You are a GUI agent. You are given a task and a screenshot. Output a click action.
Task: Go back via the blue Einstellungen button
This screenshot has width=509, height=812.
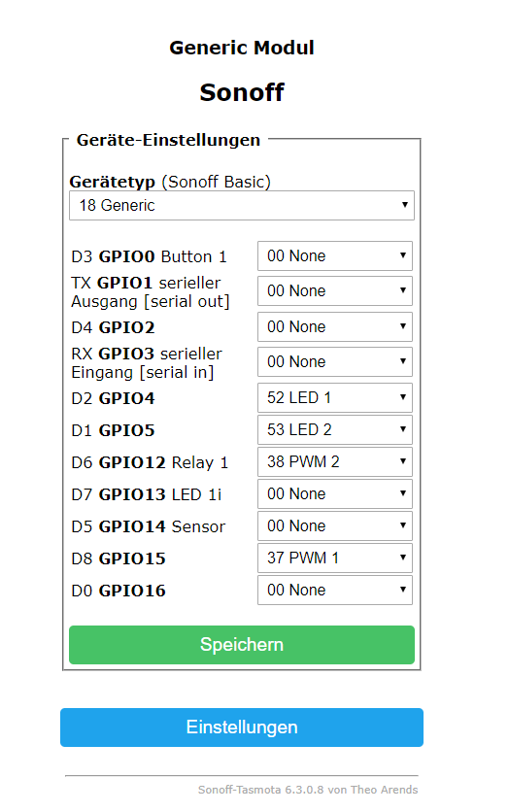(241, 727)
